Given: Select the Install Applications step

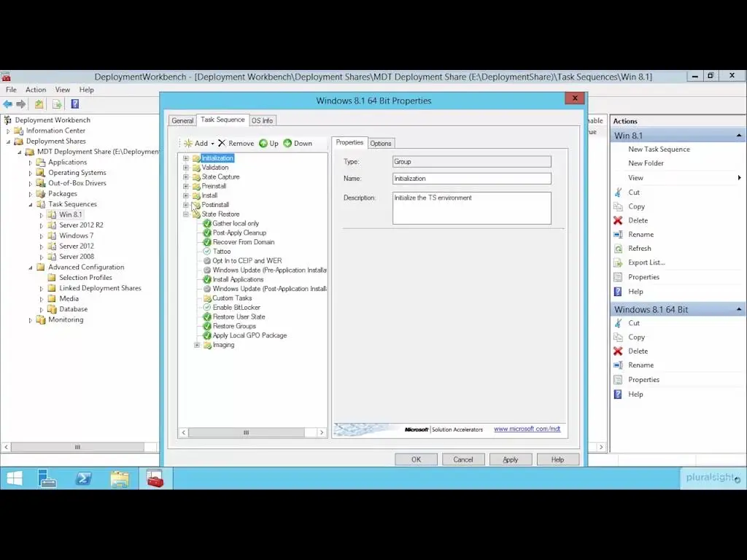Looking at the screenshot, I should pos(238,279).
